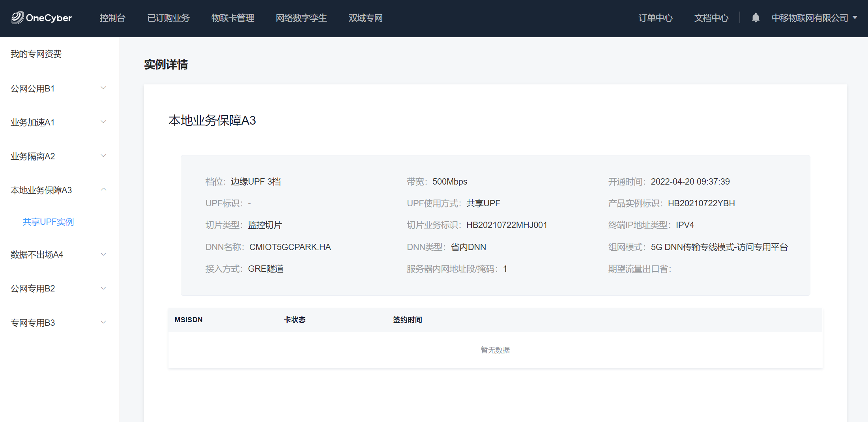Open notifications via the bell icon

[755, 18]
